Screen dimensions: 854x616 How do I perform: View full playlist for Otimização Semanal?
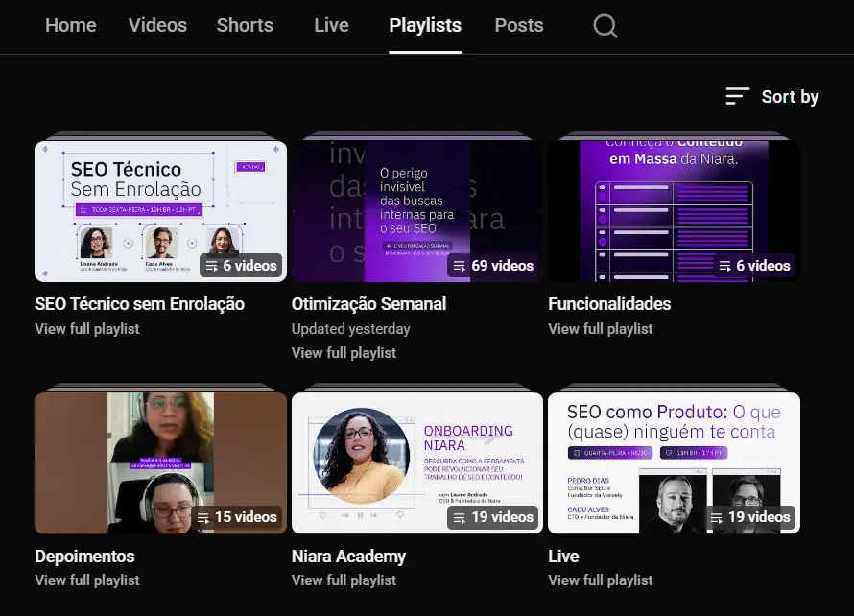[x=344, y=353]
